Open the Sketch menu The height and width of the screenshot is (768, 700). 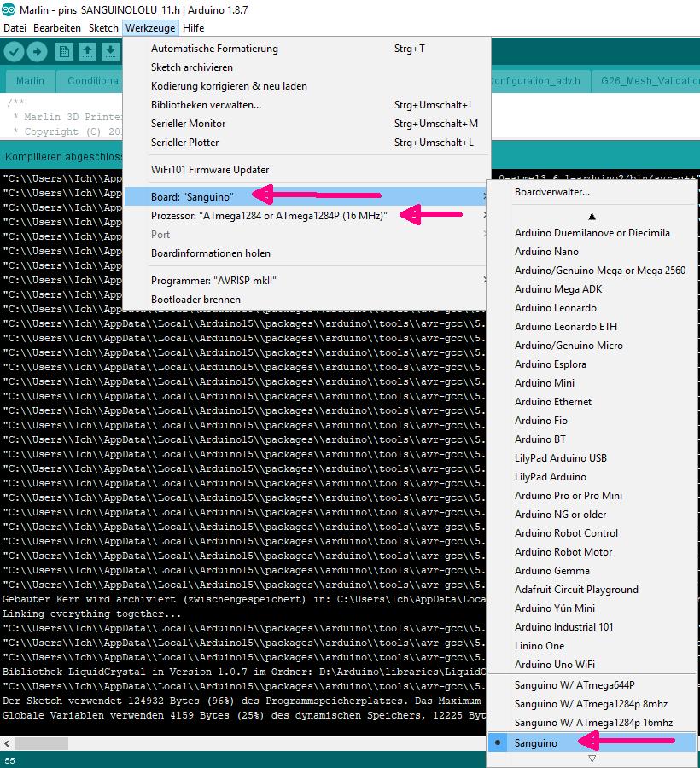click(x=103, y=28)
